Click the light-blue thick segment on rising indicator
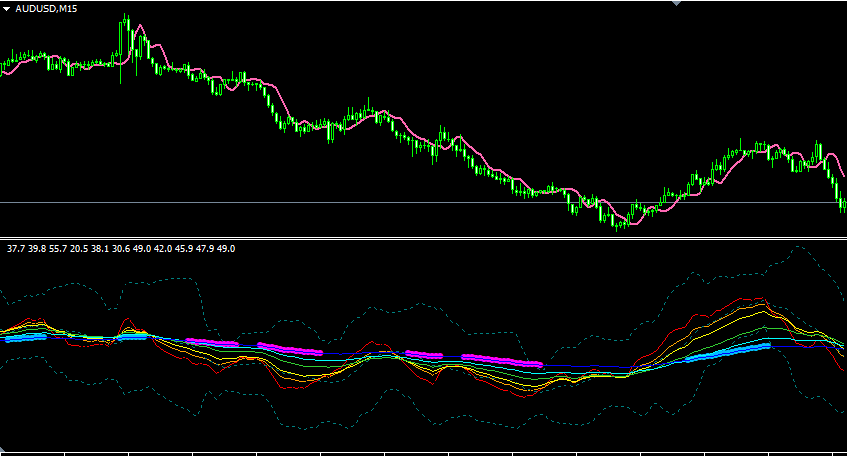The image size is (847, 456). [727, 352]
